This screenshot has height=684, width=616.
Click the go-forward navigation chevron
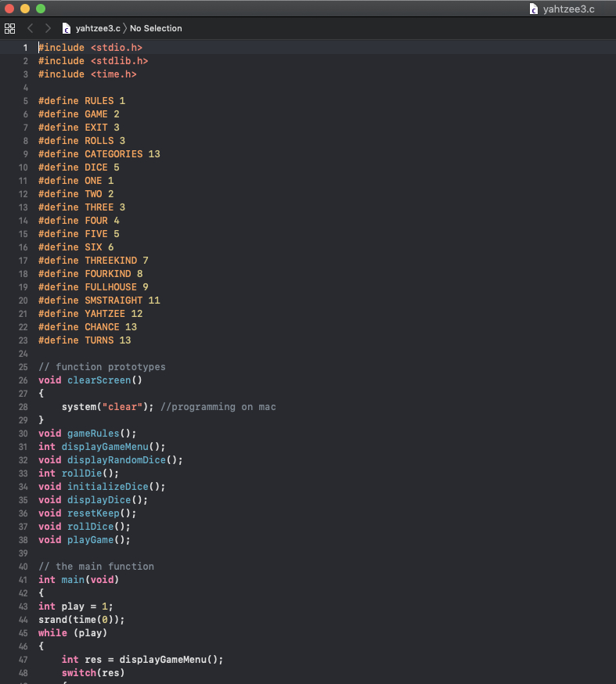47,28
